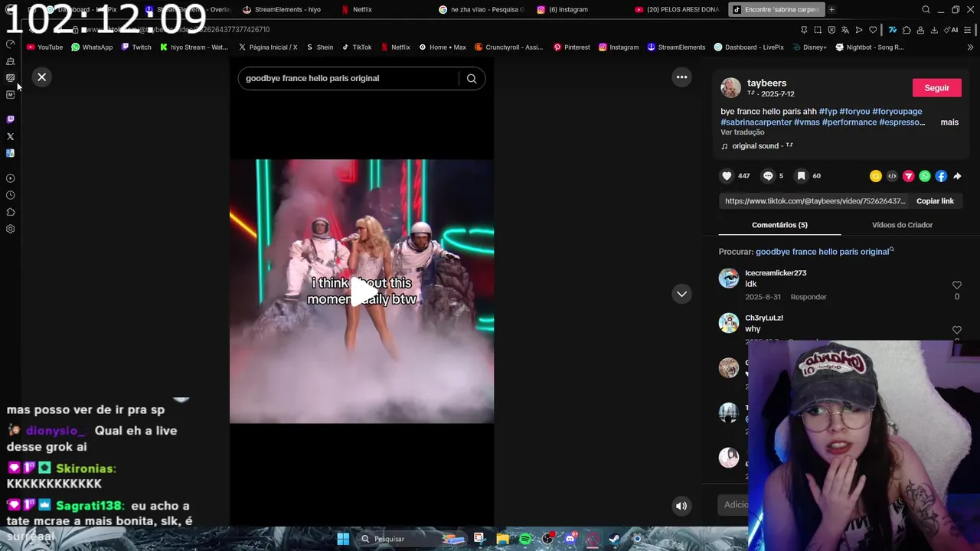
Task: Get embed code with the code icon
Action: pos(892,176)
